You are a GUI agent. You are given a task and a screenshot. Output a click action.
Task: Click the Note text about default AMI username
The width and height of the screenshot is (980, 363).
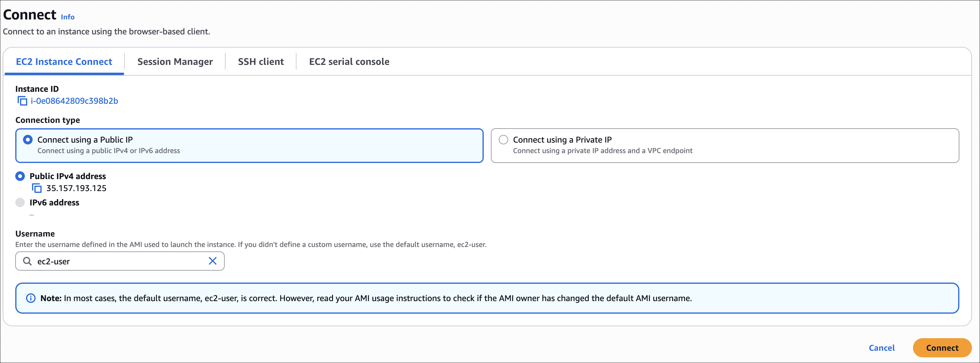tap(366, 298)
